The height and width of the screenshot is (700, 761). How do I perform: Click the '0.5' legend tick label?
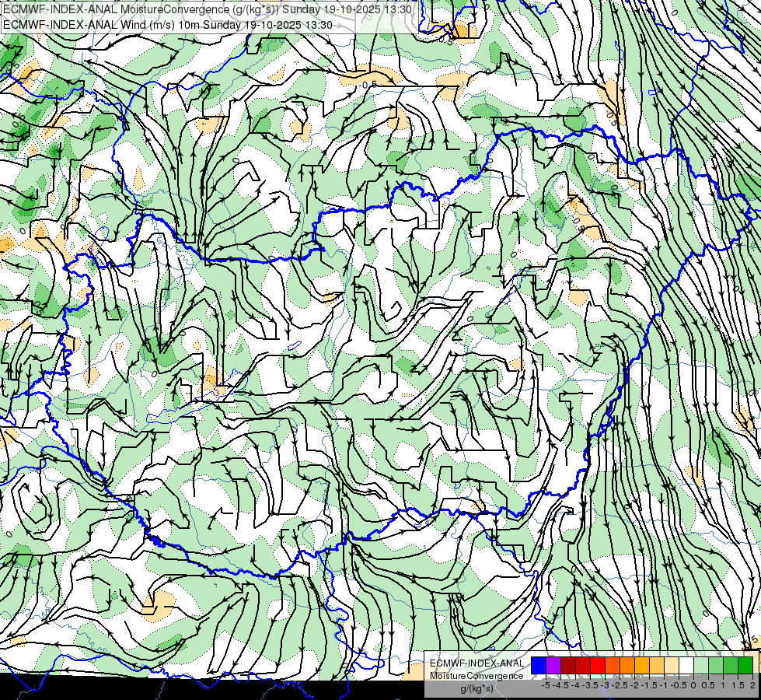tap(708, 685)
